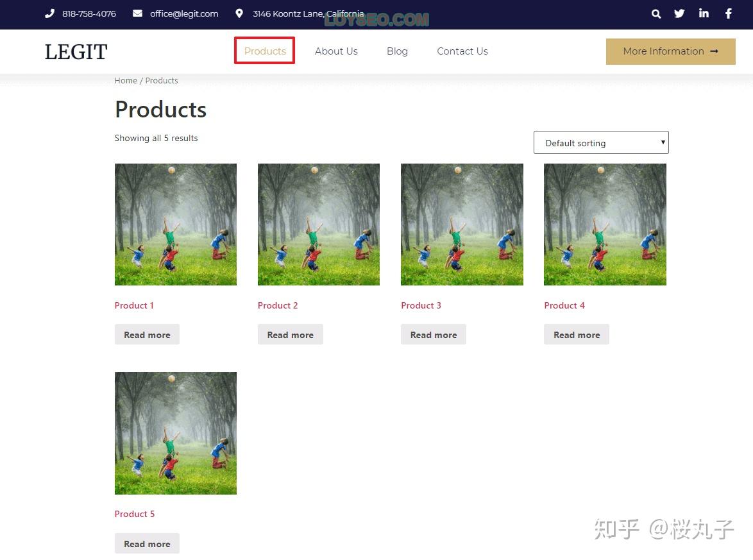Viewport: 753px width, 560px height.
Task: Open the Product 4 thumbnail image
Action: (605, 225)
